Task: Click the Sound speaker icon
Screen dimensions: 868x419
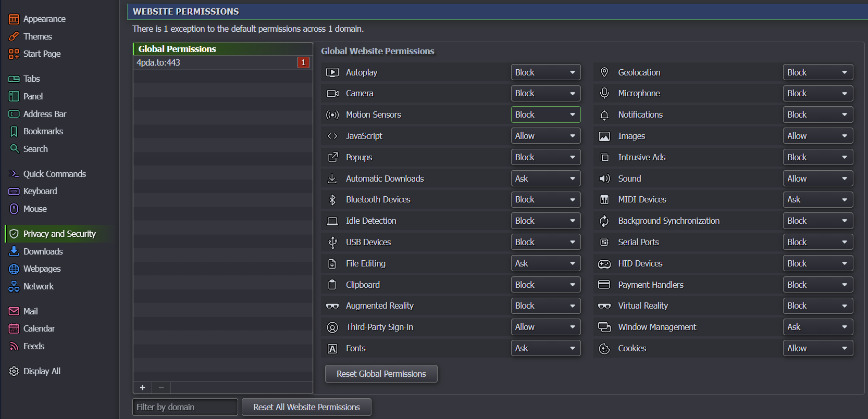Action: click(x=604, y=179)
